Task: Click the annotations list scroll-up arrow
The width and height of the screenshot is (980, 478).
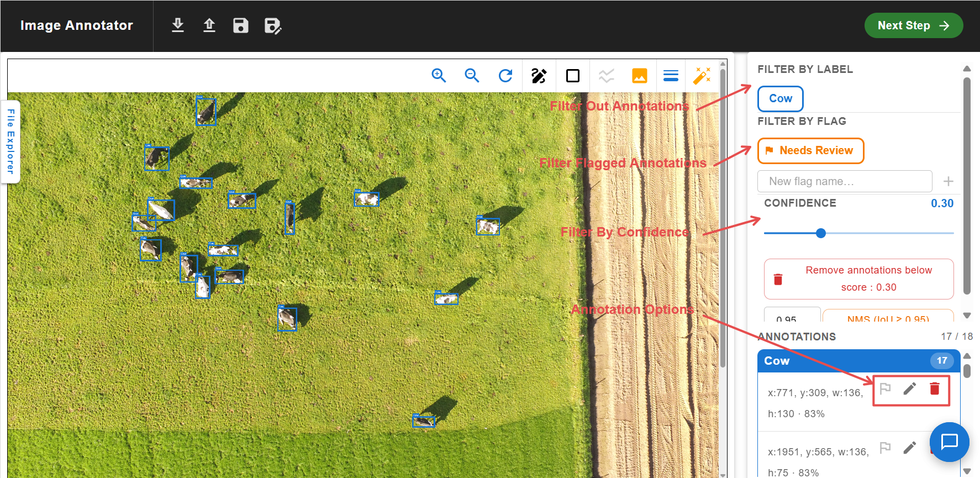Action: coord(967,356)
